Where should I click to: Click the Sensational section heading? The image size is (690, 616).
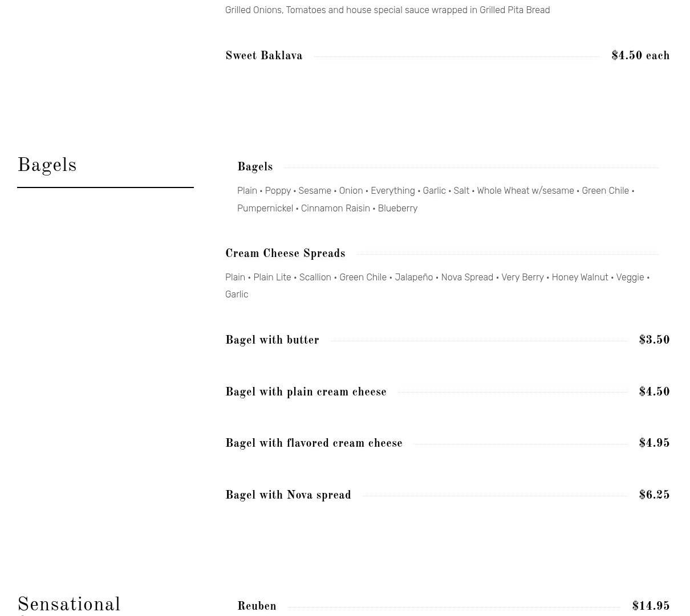click(x=69, y=605)
